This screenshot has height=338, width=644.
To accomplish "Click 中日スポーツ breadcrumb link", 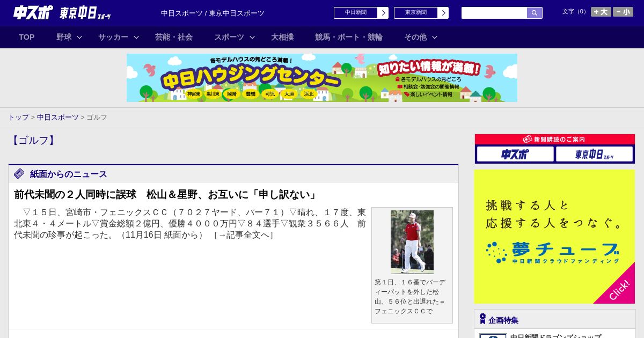I will (58, 117).
